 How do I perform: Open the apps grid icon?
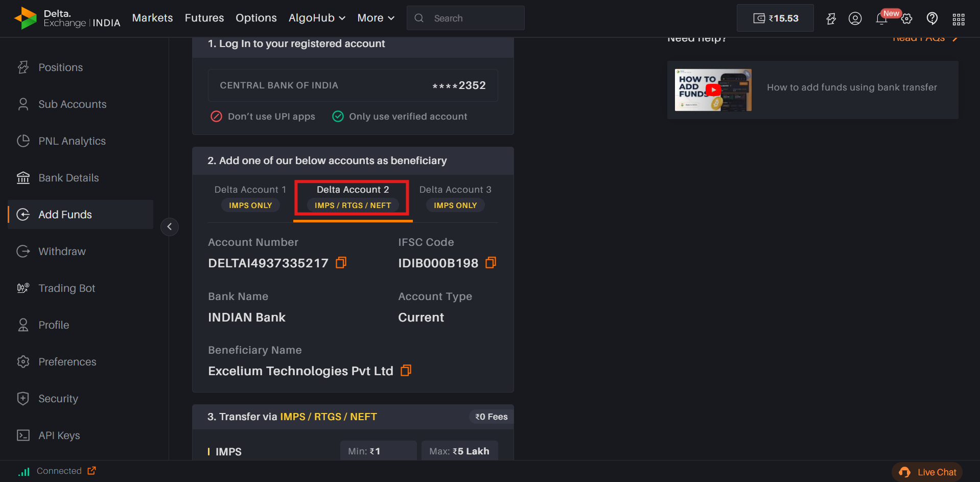(959, 19)
